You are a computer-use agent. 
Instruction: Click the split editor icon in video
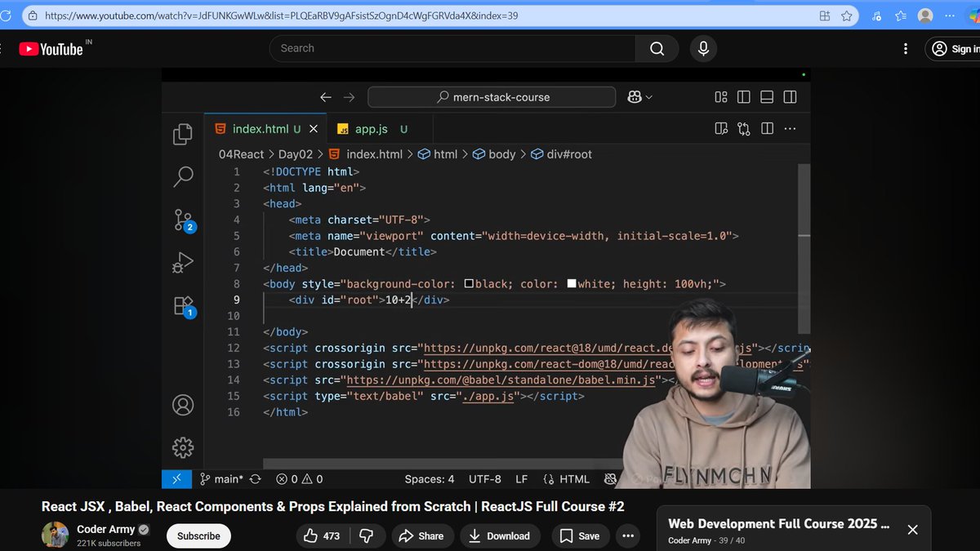click(x=767, y=129)
